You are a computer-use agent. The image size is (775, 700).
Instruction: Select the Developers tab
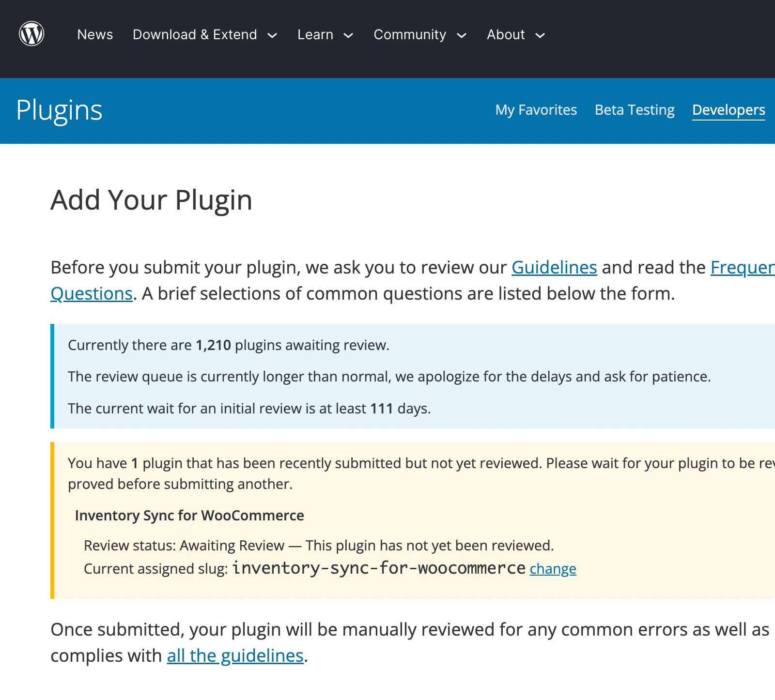[728, 110]
